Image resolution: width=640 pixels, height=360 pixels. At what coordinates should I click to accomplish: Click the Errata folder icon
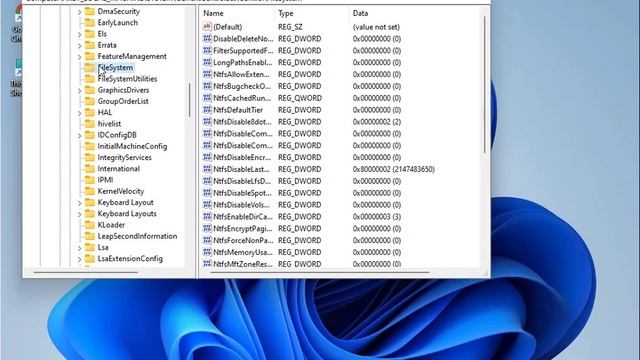90,45
